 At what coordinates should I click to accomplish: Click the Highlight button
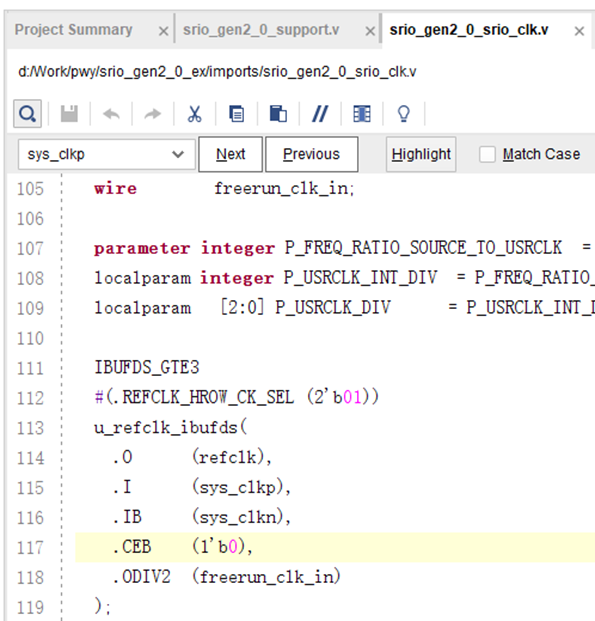[421, 154]
